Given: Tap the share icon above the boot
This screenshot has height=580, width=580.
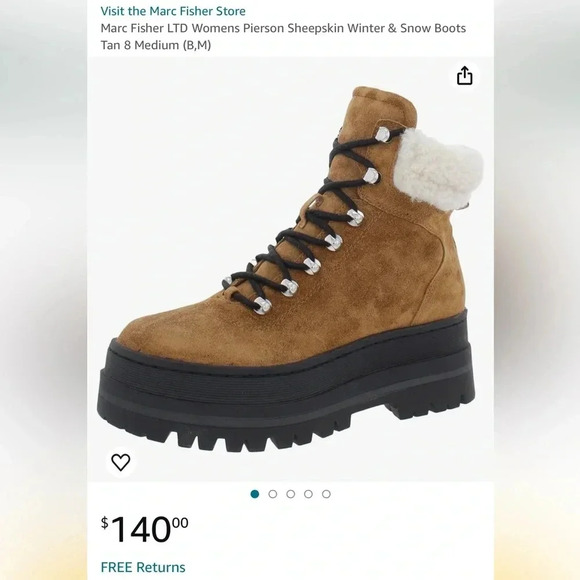Looking at the screenshot, I should tap(465, 76).
